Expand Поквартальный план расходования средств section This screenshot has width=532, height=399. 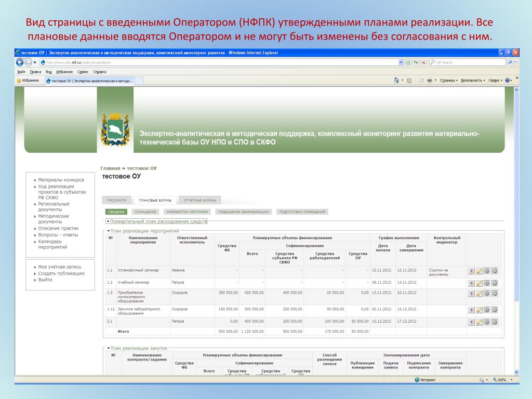click(157, 221)
